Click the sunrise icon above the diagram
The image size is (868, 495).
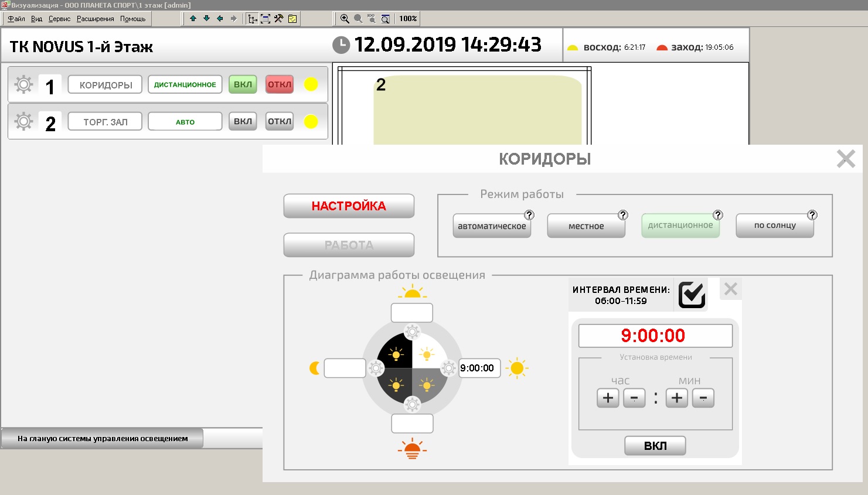click(x=412, y=292)
